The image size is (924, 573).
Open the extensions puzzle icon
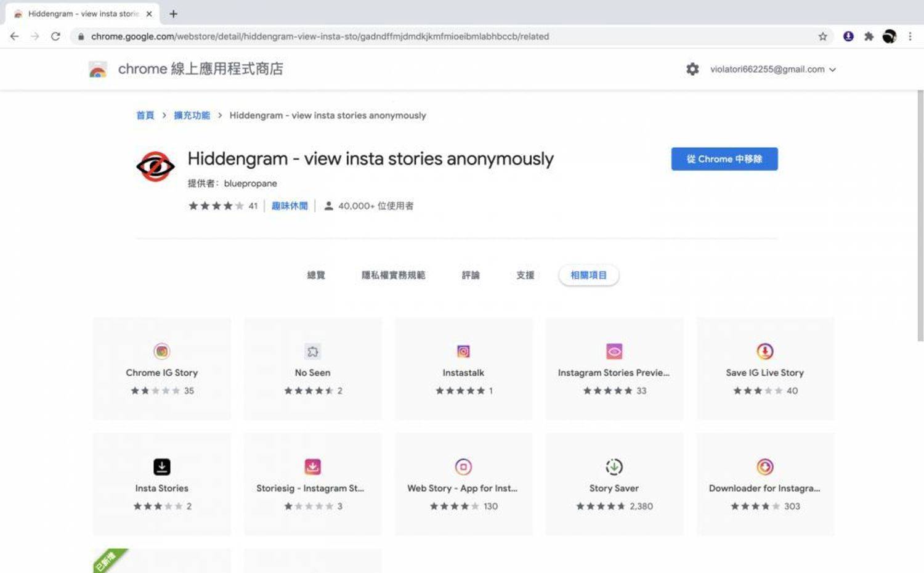coord(869,36)
